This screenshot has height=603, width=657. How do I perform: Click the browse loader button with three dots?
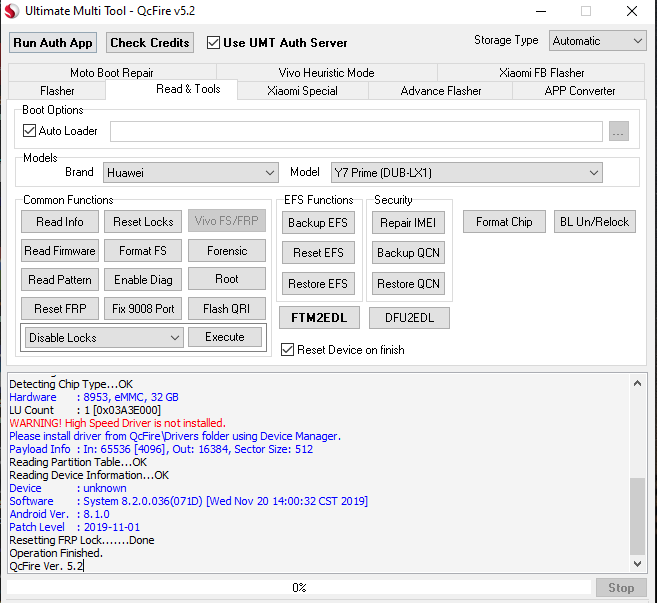click(618, 132)
